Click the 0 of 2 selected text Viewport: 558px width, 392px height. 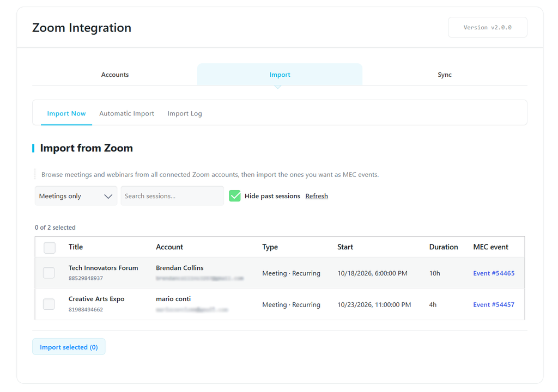[55, 227]
